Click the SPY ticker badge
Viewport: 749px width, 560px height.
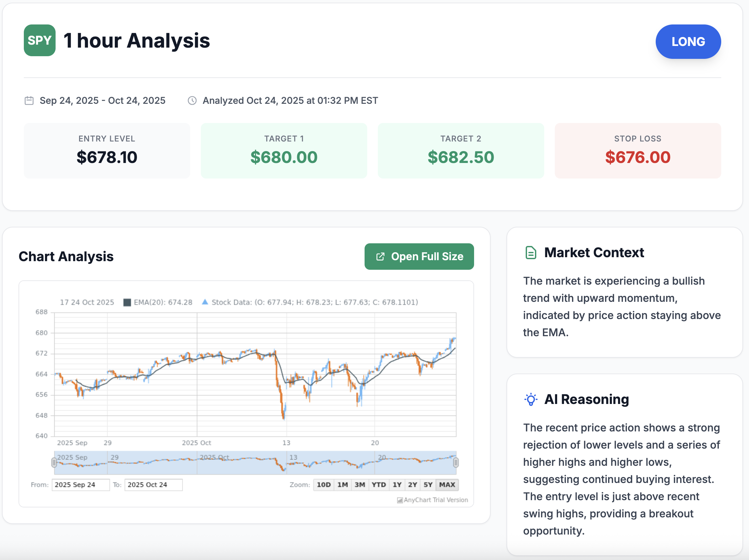click(x=39, y=40)
